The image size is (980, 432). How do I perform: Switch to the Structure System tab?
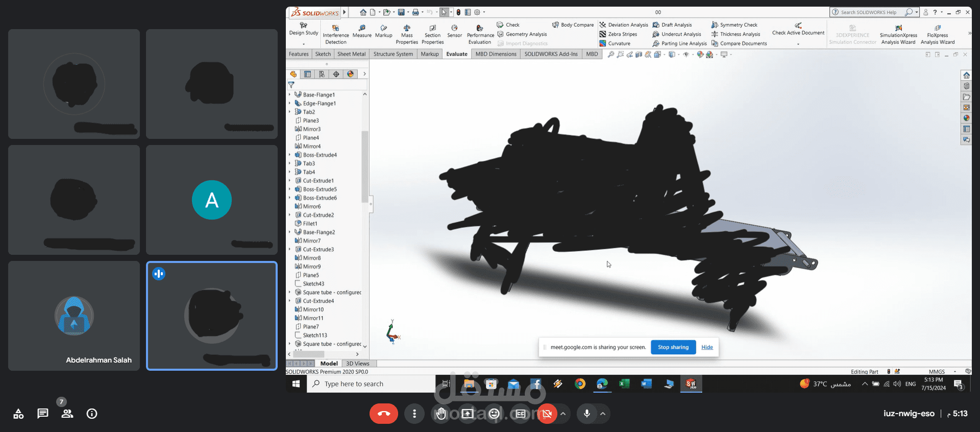[393, 54]
